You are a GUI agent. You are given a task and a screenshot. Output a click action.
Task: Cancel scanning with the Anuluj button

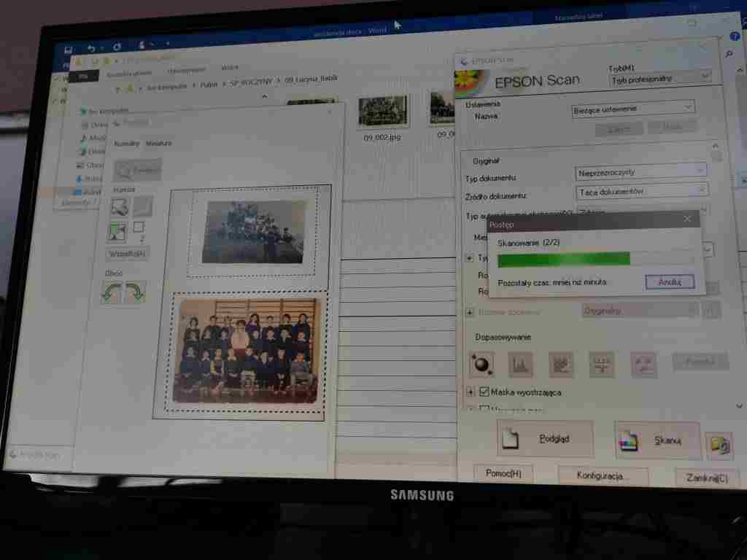(670, 282)
